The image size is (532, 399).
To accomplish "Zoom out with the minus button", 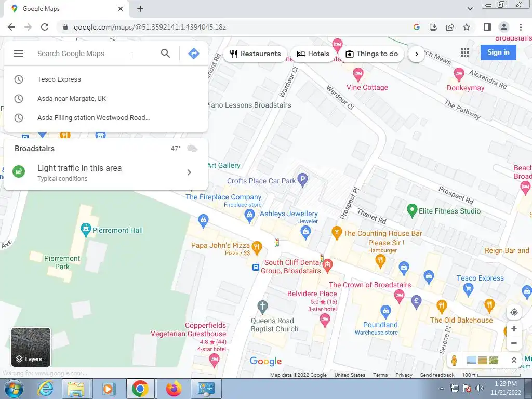I will [x=514, y=343].
